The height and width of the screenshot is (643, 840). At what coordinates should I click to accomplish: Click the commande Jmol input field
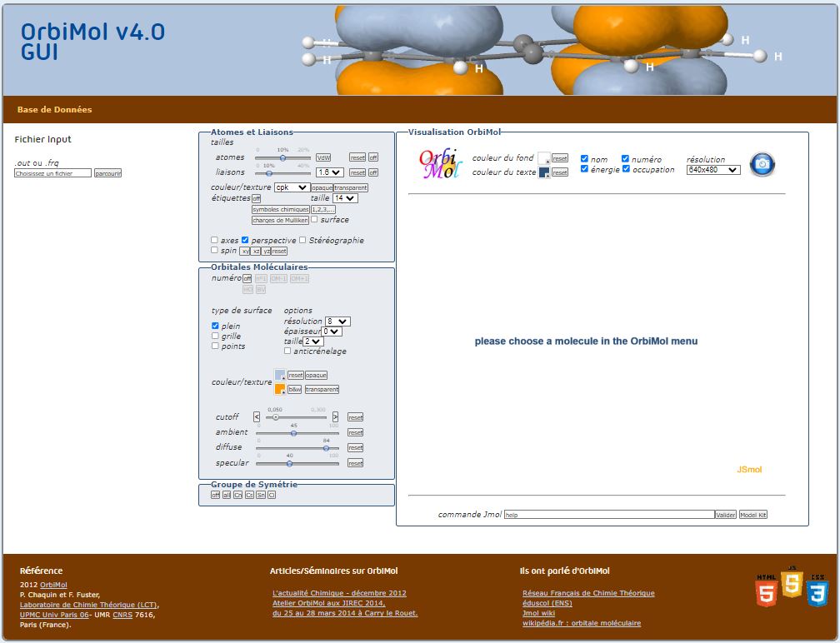point(610,515)
